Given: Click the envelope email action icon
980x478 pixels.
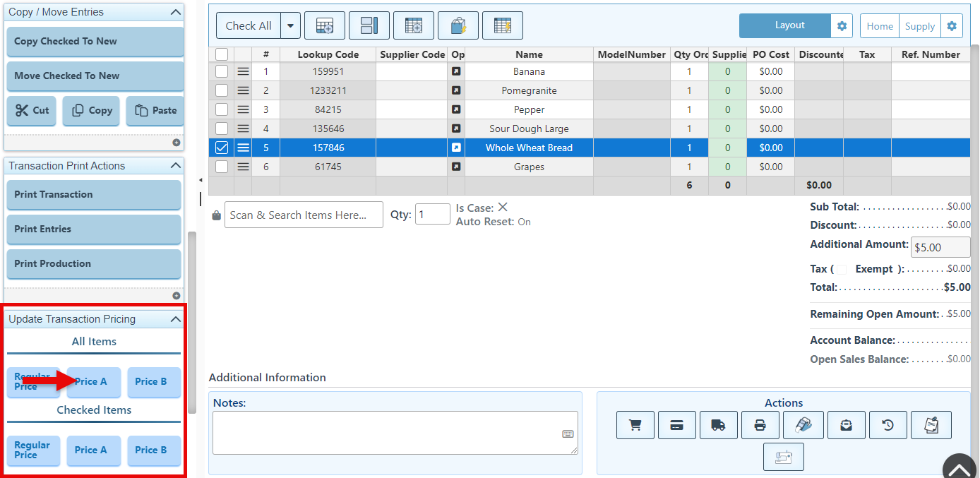Looking at the screenshot, I should coord(846,425).
